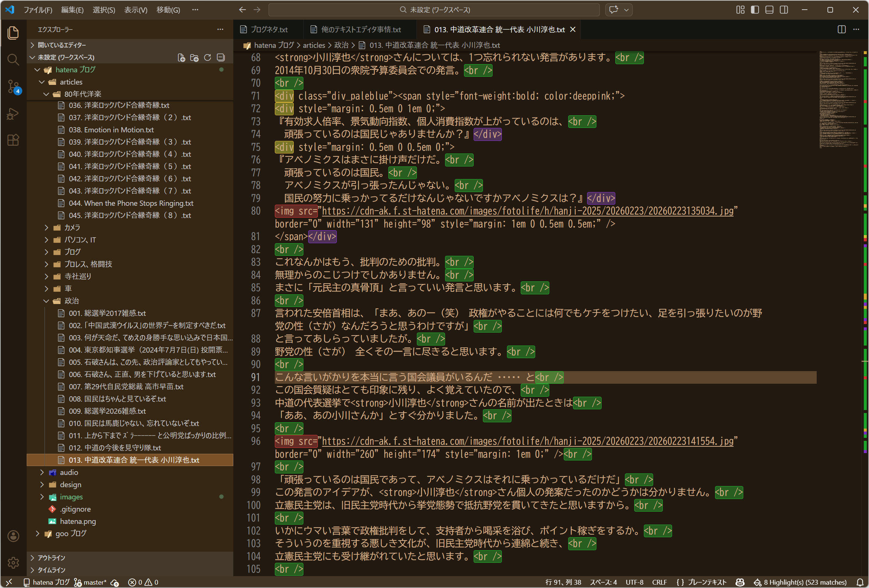
Task: Switch to the ブログネタ.txt tab
Action: [268, 30]
